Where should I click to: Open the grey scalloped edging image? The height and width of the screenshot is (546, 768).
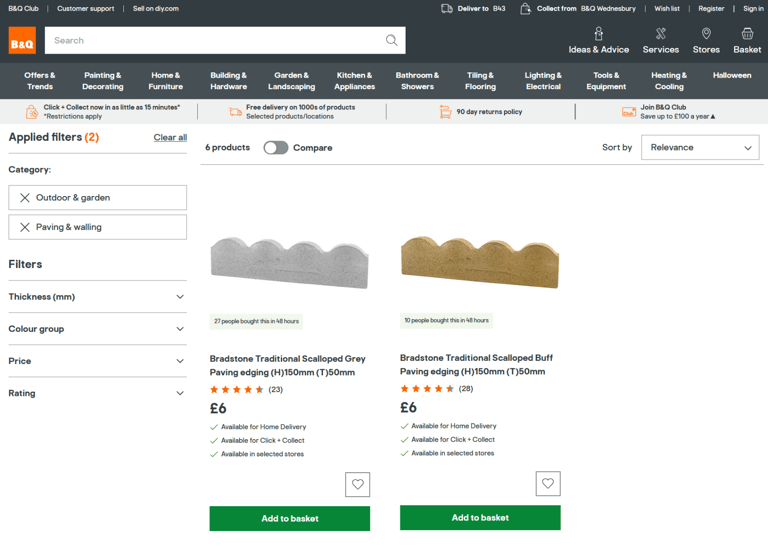289,262
